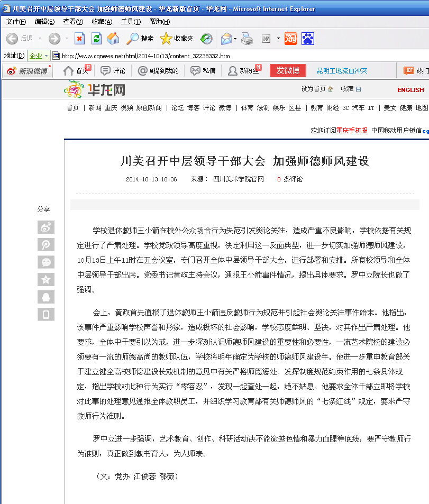Share article to Qzone star icon
Screen dimensions: 429x504
tap(46, 279)
